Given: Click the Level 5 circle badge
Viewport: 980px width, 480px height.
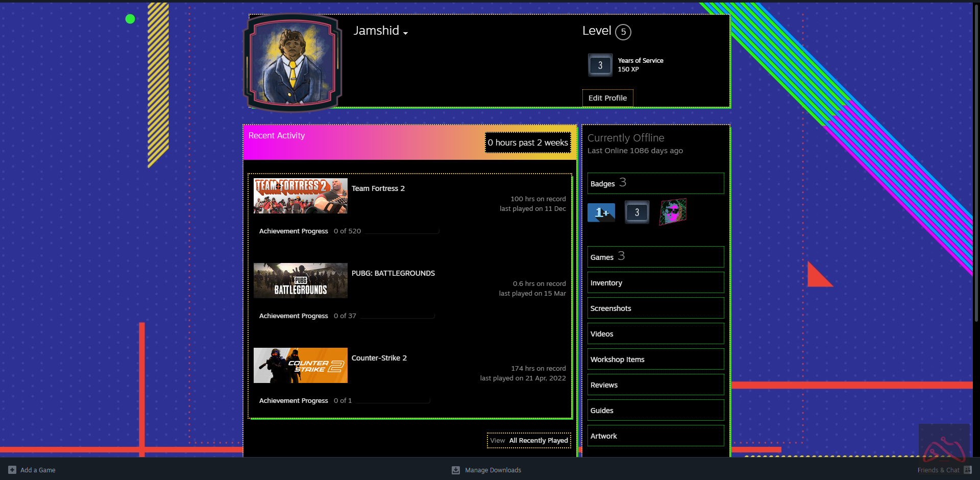Looking at the screenshot, I should pos(623,32).
